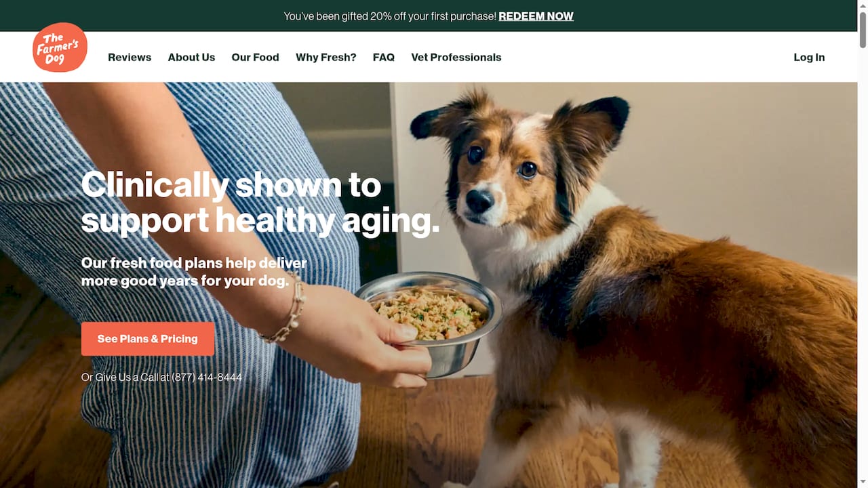Viewport: 868px width, 488px height.
Task: Click The Farmer's Dog logo
Action: 60,47
